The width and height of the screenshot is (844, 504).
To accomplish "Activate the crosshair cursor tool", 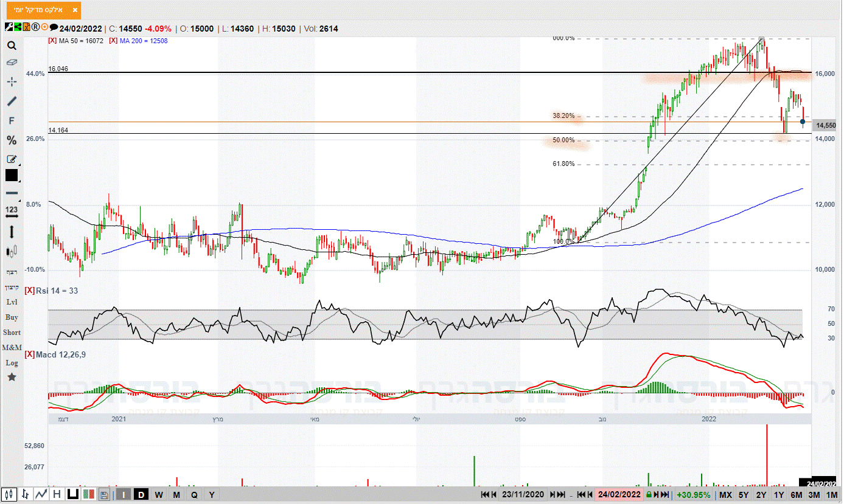I will 12,81.
